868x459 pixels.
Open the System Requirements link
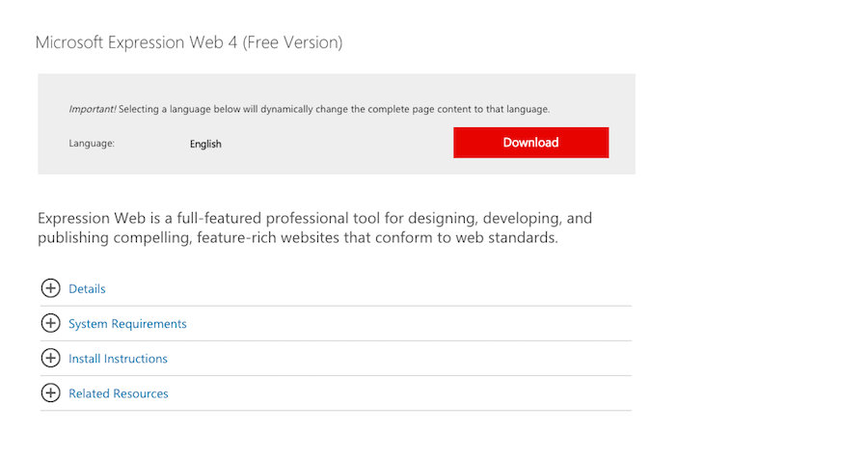127,324
